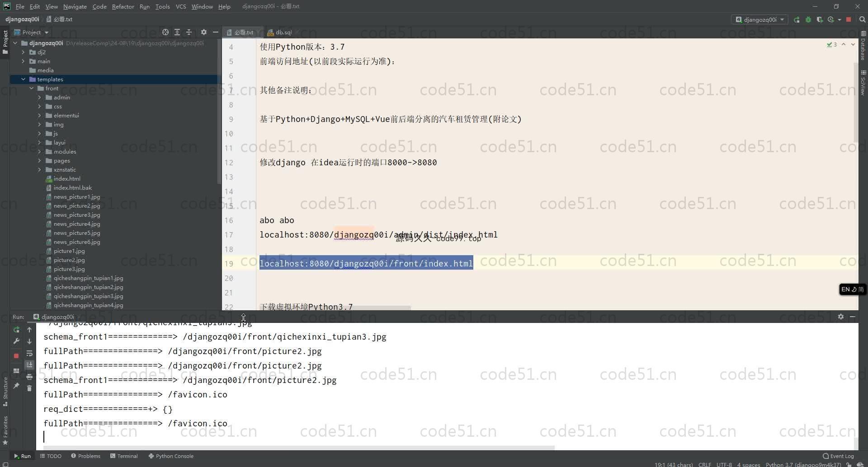Open the Navigate menu

[x=75, y=6]
